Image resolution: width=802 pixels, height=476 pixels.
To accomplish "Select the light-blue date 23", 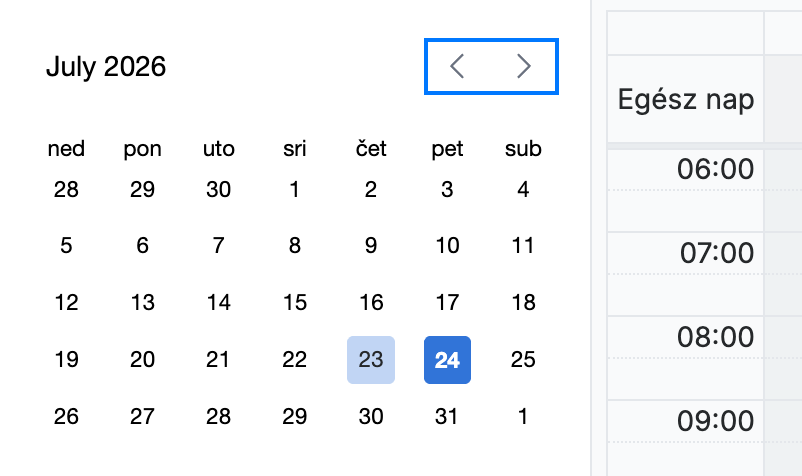I will (x=371, y=360).
